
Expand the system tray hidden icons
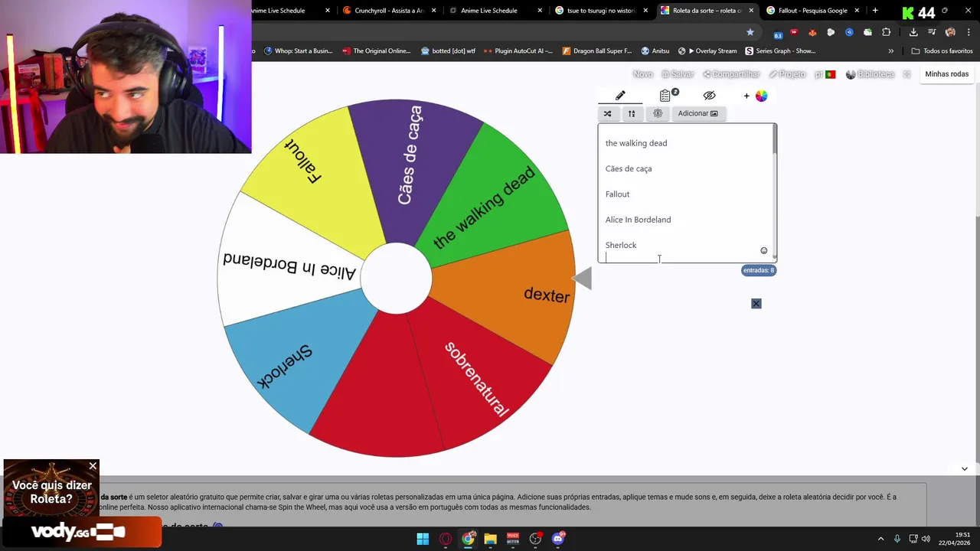[x=880, y=539]
